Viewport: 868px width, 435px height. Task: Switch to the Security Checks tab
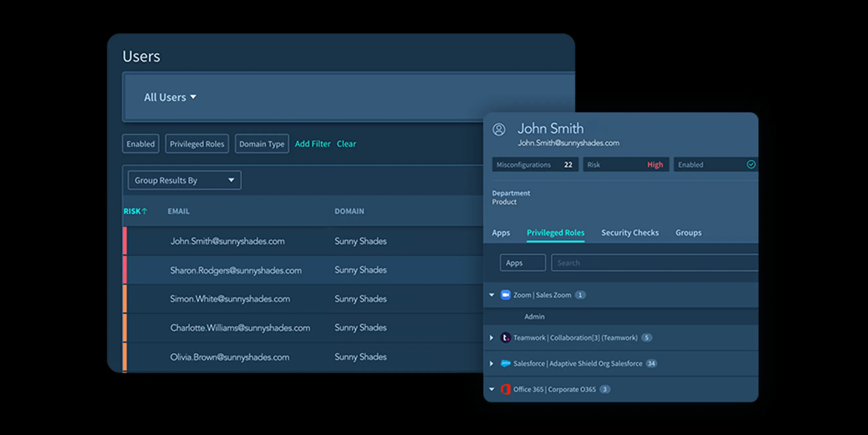(630, 233)
